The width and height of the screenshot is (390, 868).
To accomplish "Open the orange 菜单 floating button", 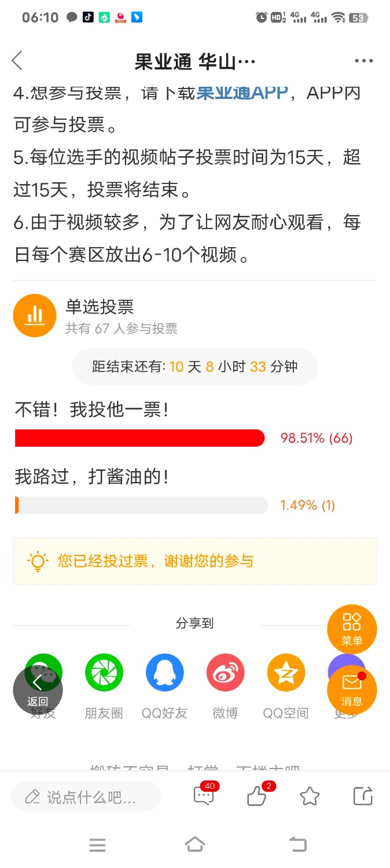I will pyautogui.click(x=352, y=629).
